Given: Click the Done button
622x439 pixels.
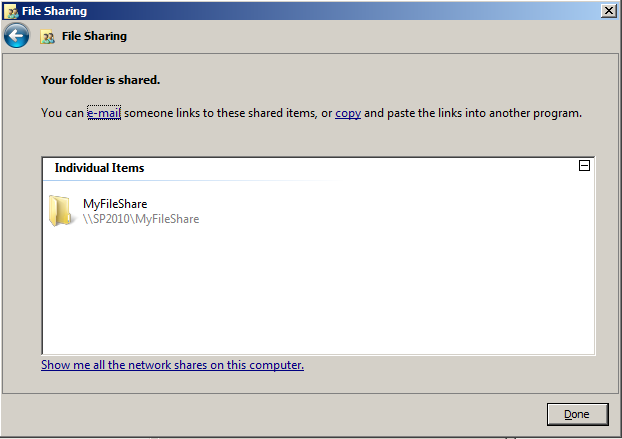Looking at the screenshot, I should click(577, 414).
